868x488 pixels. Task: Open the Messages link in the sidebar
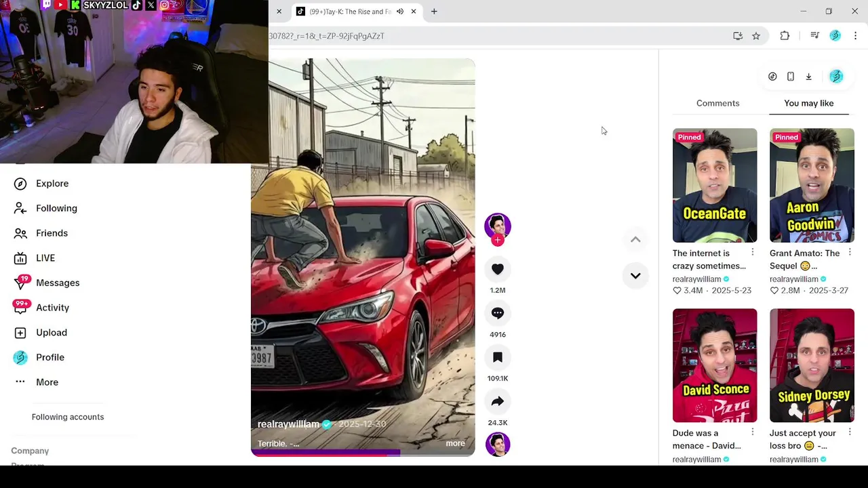58,283
